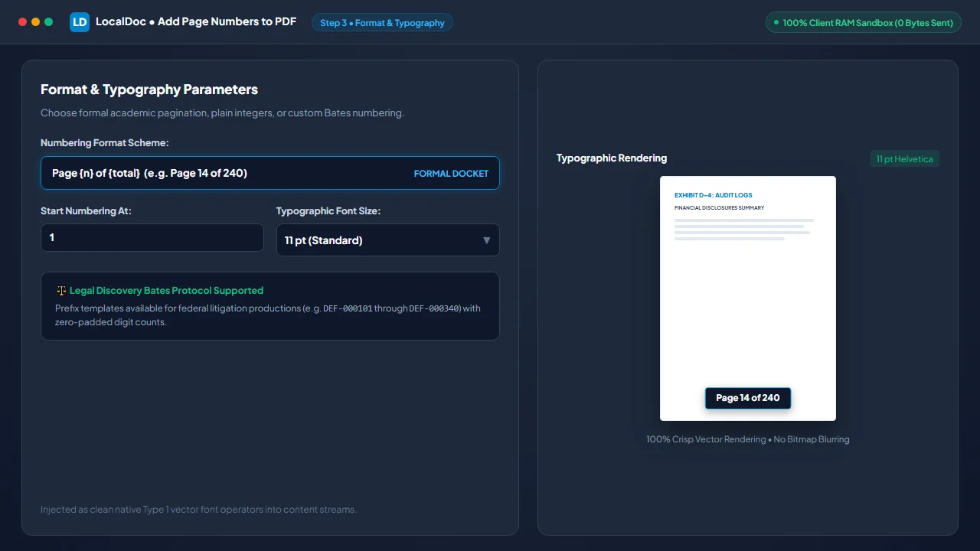Image resolution: width=980 pixels, height=551 pixels.
Task: Select the document page preview thumbnail
Action: coord(748,298)
